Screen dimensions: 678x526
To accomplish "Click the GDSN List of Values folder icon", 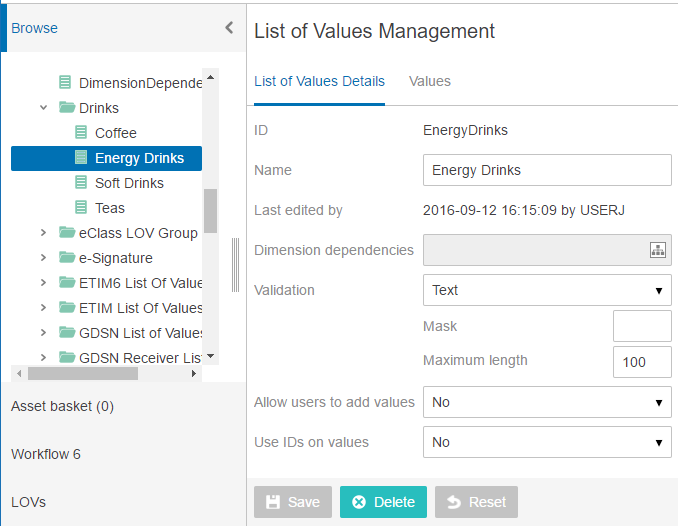I will point(67,333).
